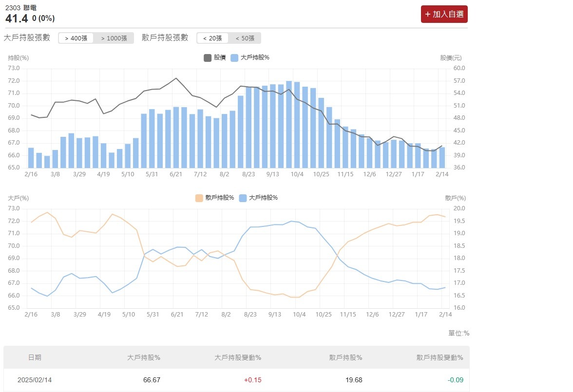The width and height of the screenshot is (573, 392).
Task: Click the first blue bar at 2/16
Action: [x=31, y=157]
